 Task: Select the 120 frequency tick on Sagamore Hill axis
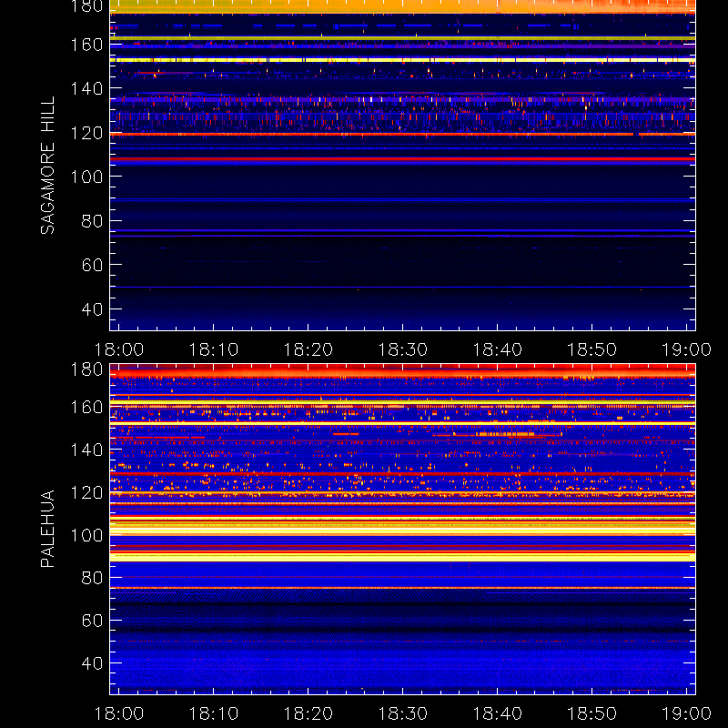[x=86, y=133]
